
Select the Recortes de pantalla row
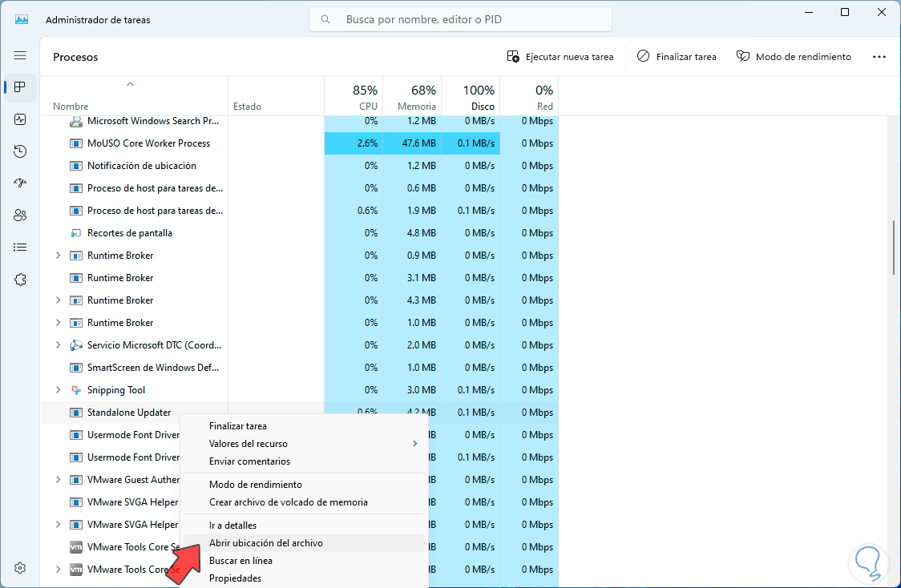[x=299, y=233]
